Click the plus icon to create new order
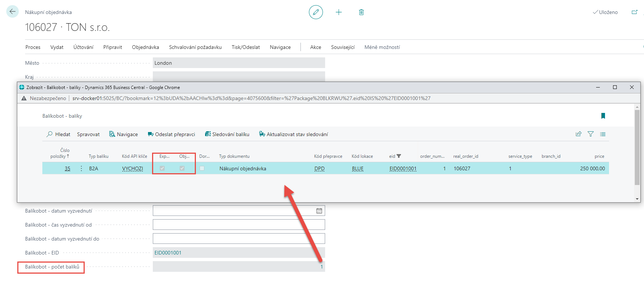 click(339, 12)
